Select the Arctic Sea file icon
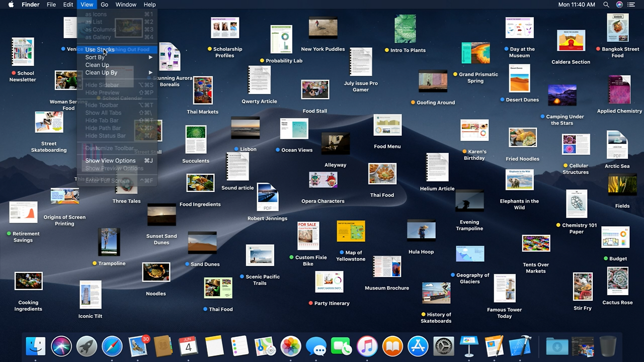 [617, 145]
